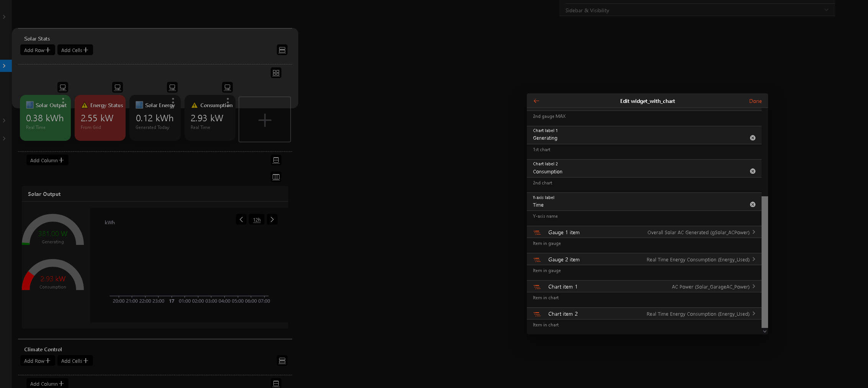Screen dimensions: 868x388
Task: Open the Chart item 1 picker
Action: click(x=644, y=287)
